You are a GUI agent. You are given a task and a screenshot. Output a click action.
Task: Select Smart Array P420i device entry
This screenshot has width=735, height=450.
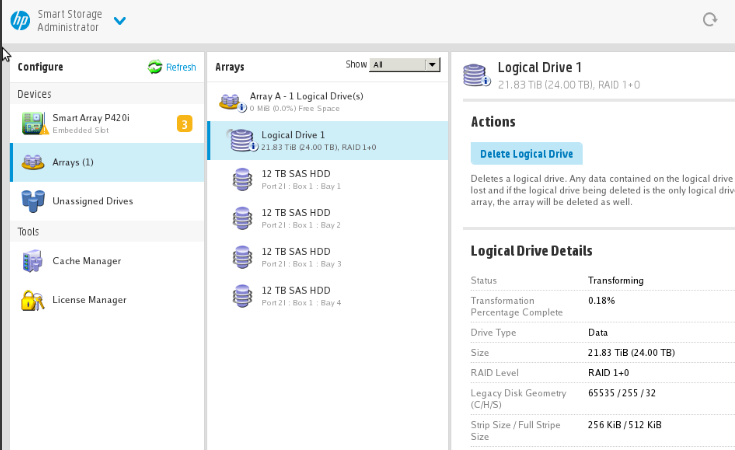point(107,123)
